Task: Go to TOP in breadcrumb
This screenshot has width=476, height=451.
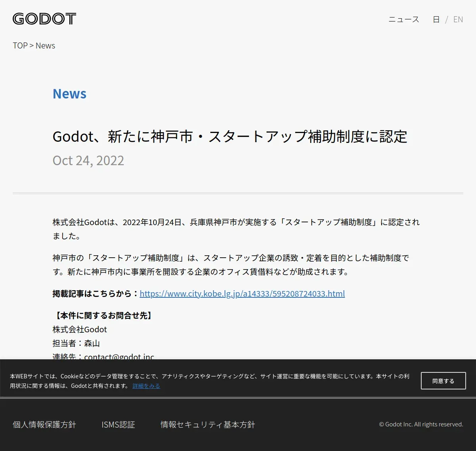Action: coord(20,46)
